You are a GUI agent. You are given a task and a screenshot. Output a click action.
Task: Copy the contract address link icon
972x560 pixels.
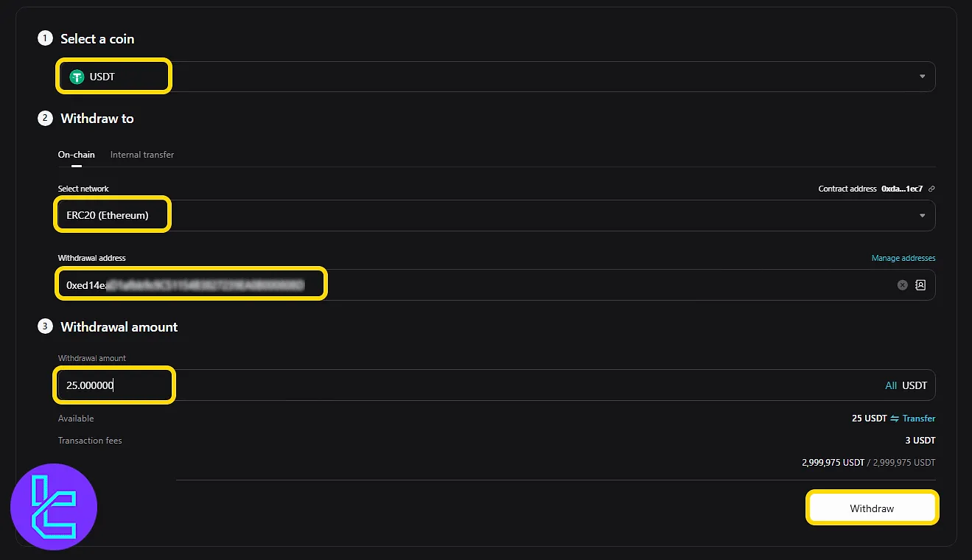point(931,189)
